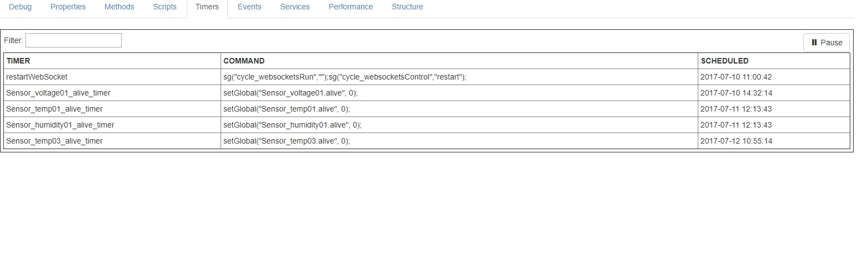Open the Services tab
This screenshot has width=868, height=275.
tap(295, 7)
